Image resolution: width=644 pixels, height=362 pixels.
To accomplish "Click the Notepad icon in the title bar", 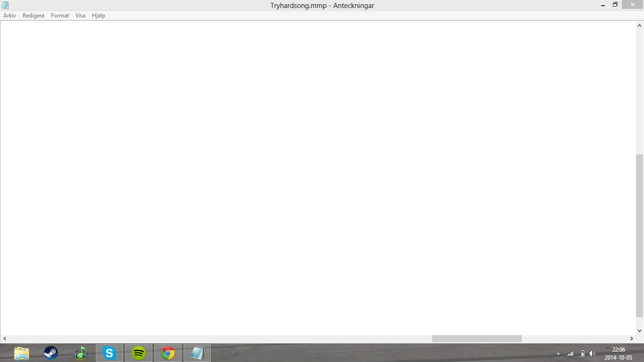I will pyautogui.click(x=5, y=5).
